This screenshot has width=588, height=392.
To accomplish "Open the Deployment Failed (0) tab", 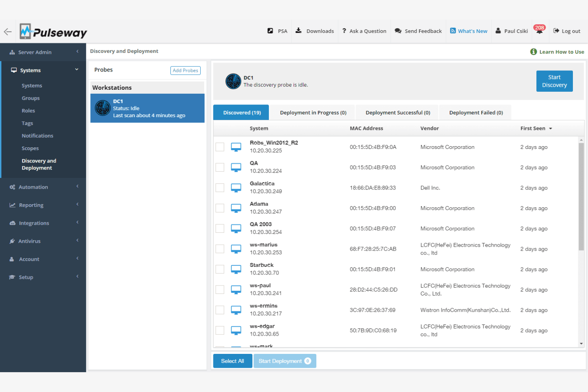I will [x=476, y=112].
